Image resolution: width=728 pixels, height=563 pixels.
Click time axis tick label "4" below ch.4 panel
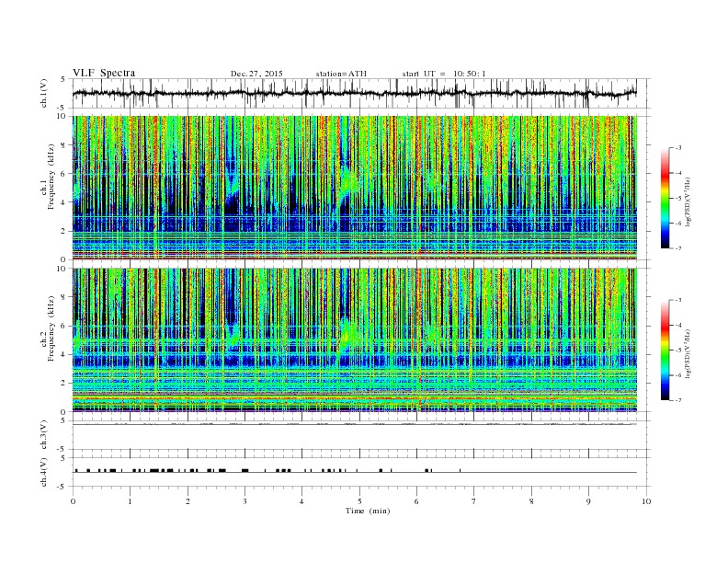click(x=301, y=501)
